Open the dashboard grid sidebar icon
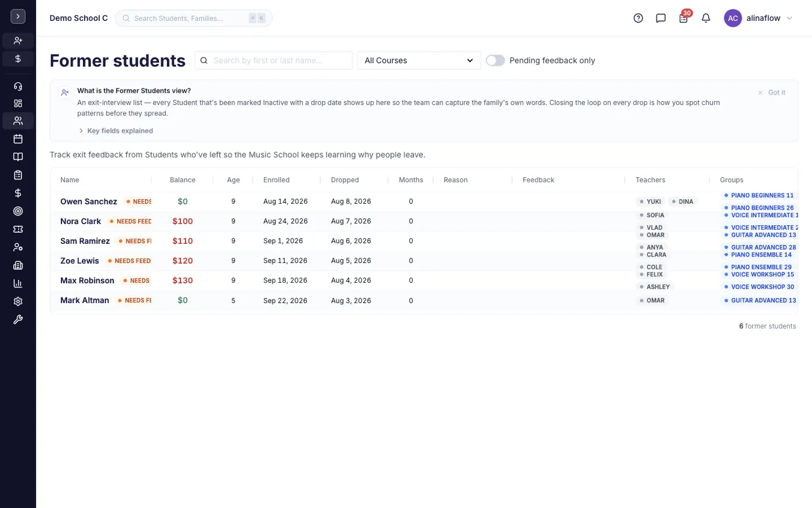The image size is (812, 508). [18, 103]
